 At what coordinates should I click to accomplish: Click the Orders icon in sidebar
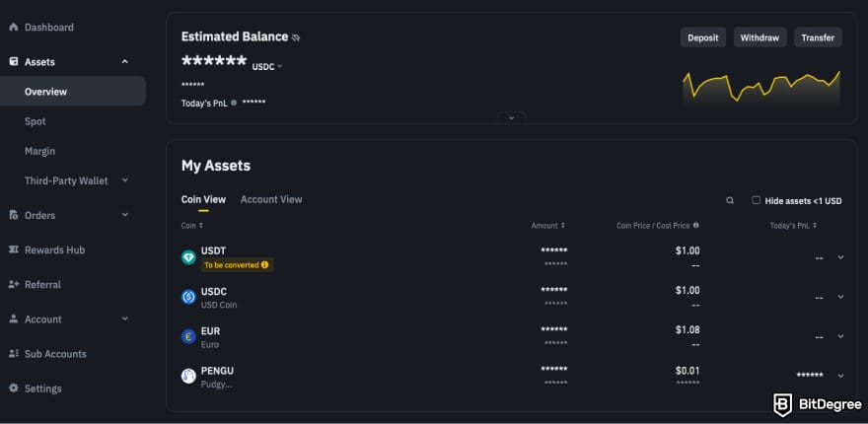14,215
